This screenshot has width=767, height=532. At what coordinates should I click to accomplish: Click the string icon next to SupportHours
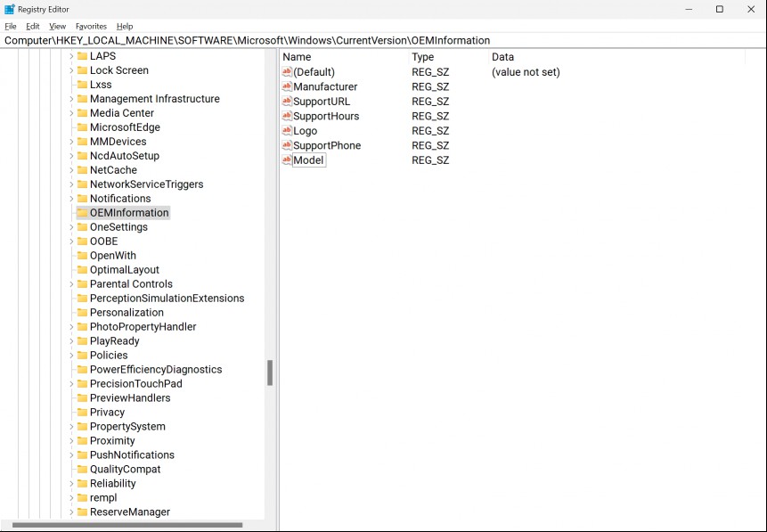click(x=287, y=116)
